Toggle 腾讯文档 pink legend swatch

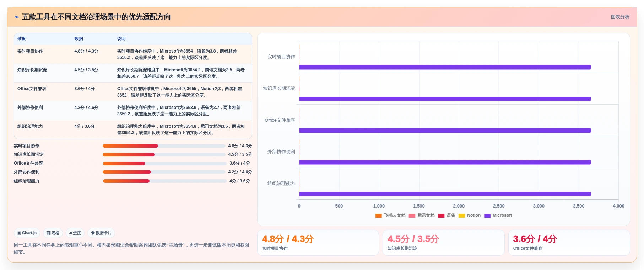412,216
